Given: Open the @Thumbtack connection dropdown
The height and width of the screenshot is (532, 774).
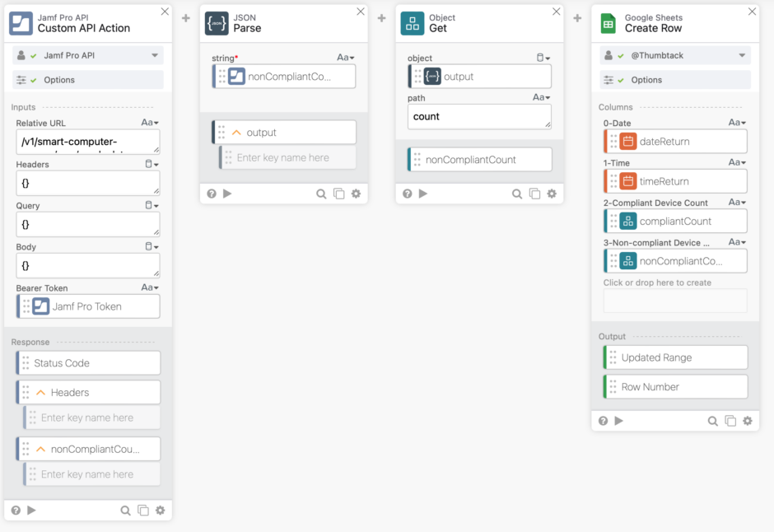Looking at the screenshot, I should tap(742, 55).
